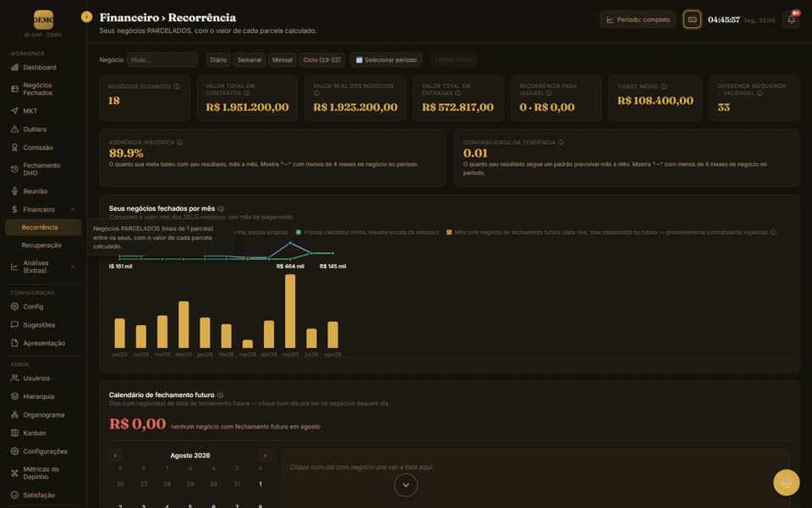Open the Dashboard page icon in sidebar

(x=14, y=68)
